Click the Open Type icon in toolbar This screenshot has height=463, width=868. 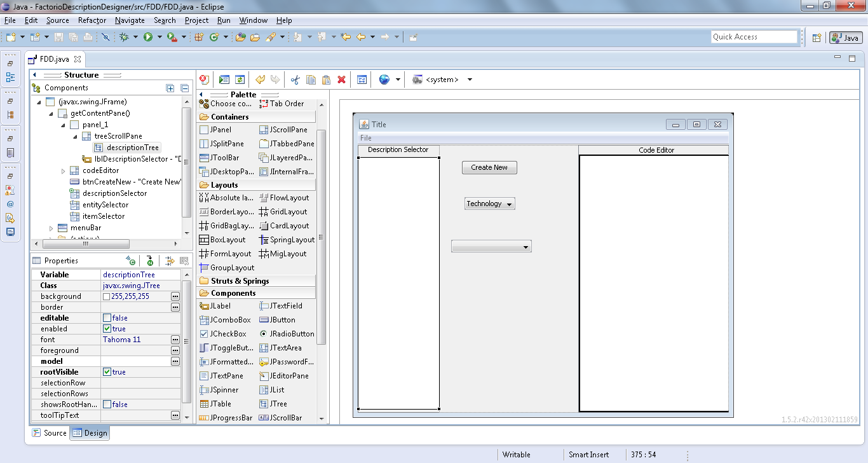(x=240, y=37)
